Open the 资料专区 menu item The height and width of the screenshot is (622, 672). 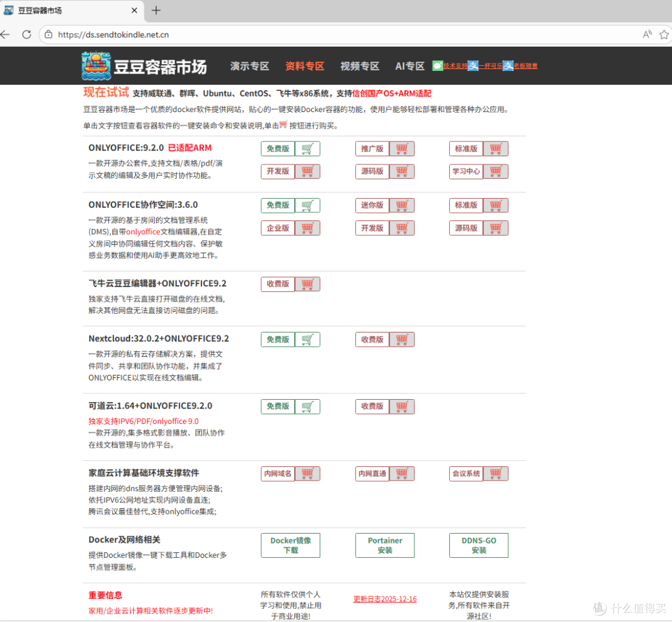click(305, 66)
